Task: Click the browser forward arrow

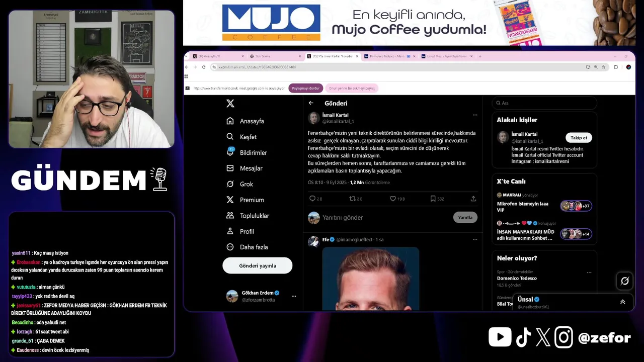Action: point(195,67)
